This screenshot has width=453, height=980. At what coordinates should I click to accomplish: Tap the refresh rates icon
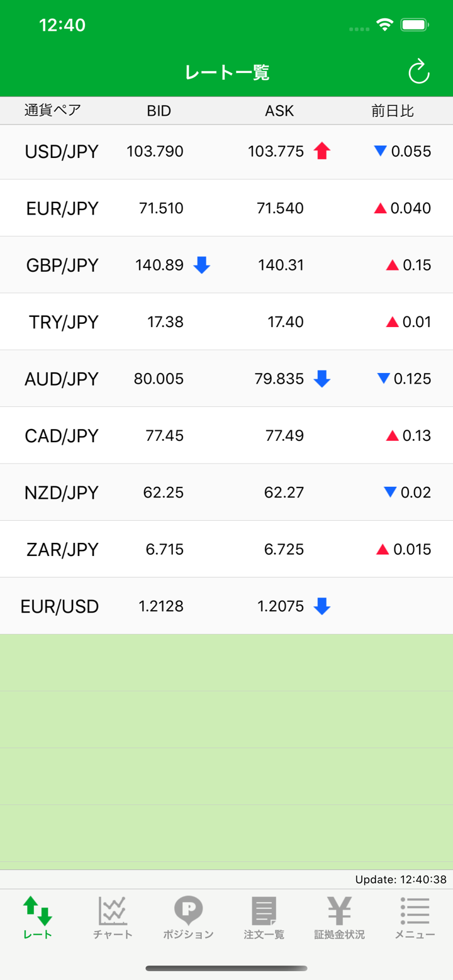click(418, 72)
